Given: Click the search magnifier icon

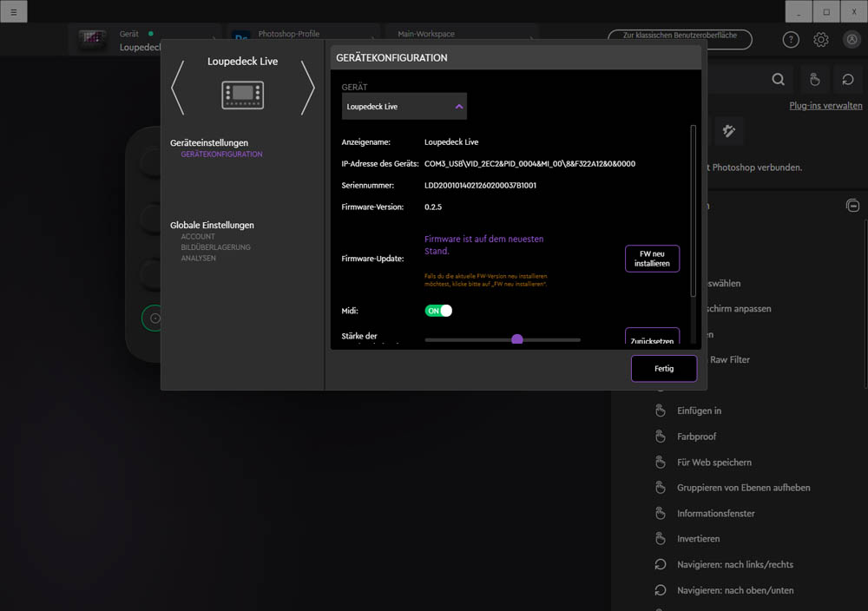Looking at the screenshot, I should pyautogui.click(x=779, y=80).
